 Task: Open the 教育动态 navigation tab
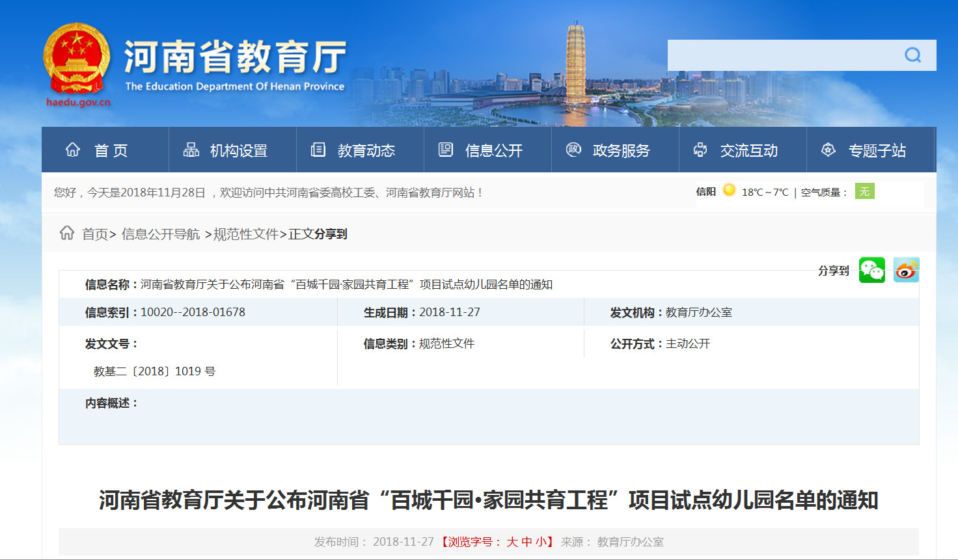[x=366, y=151]
